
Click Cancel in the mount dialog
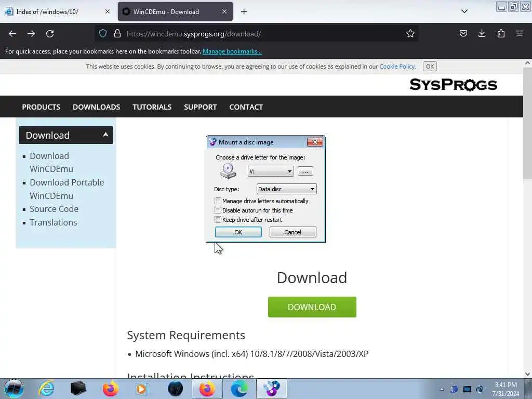point(292,232)
